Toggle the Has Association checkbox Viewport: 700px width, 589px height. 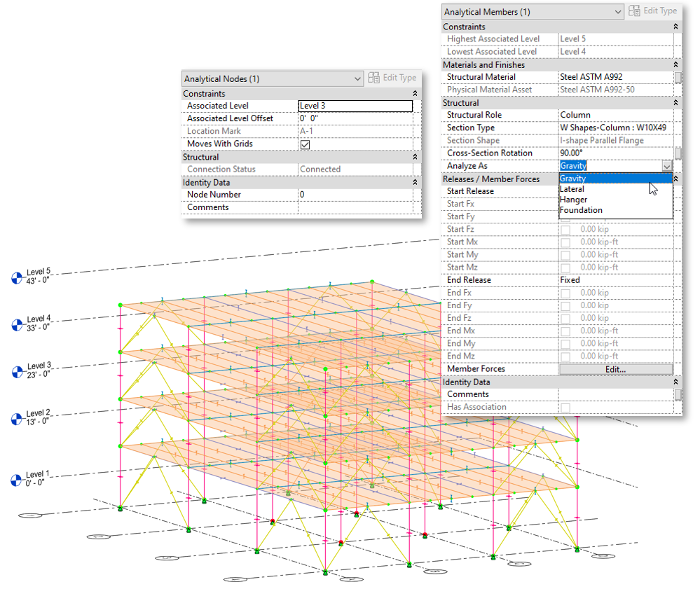pyautogui.click(x=565, y=408)
